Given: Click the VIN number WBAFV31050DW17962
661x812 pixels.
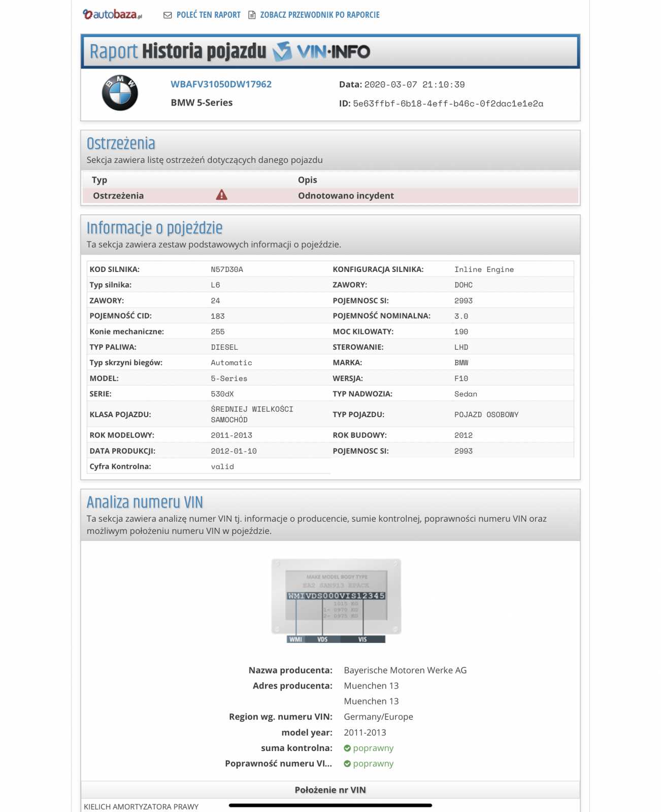Looking at the screenshot, I should point(221,84).
